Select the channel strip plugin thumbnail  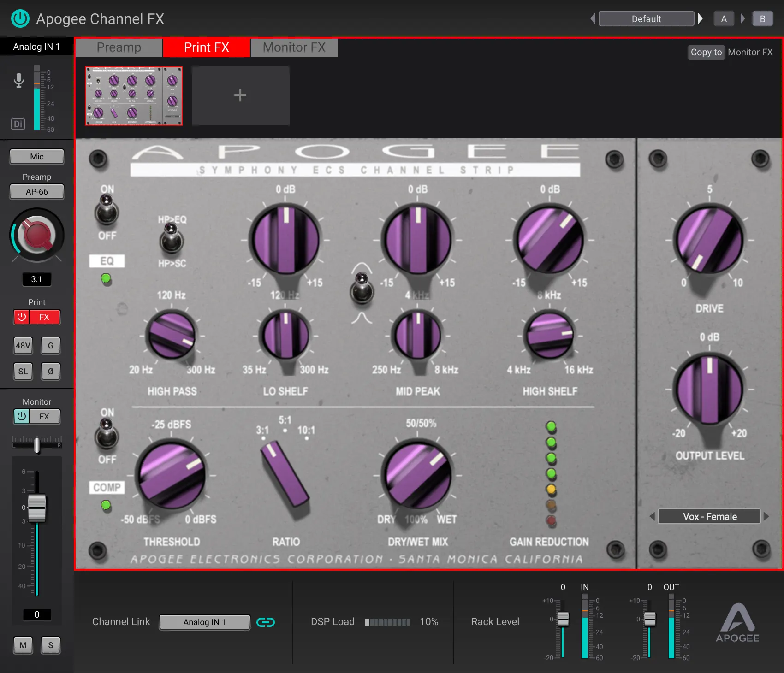coord(134,96)
